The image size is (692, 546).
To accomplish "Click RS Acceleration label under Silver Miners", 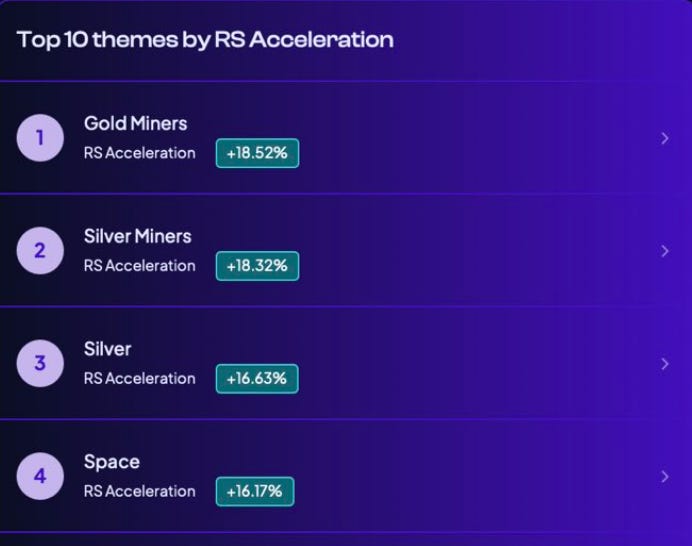I will coord(139,266).
